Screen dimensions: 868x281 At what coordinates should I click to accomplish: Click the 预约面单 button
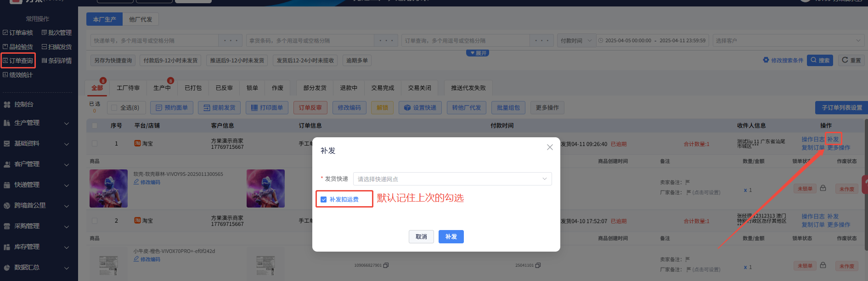pos(171,107)
